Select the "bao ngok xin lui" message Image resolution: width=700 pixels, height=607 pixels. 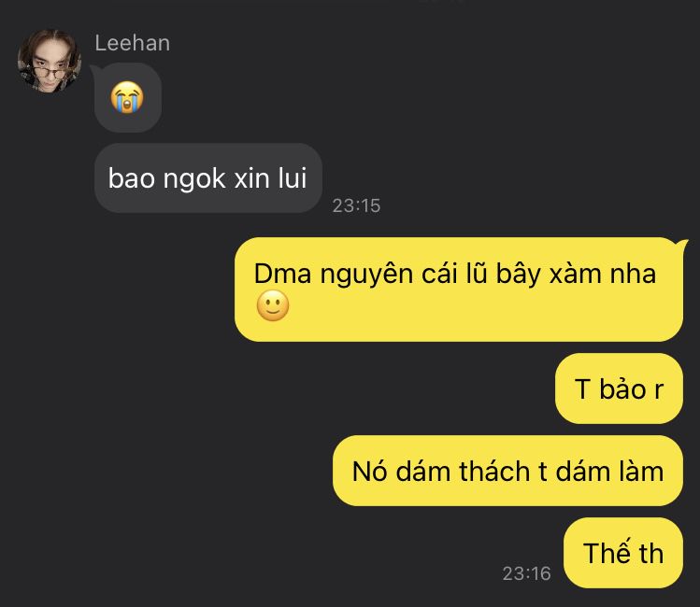coord(208,178)
